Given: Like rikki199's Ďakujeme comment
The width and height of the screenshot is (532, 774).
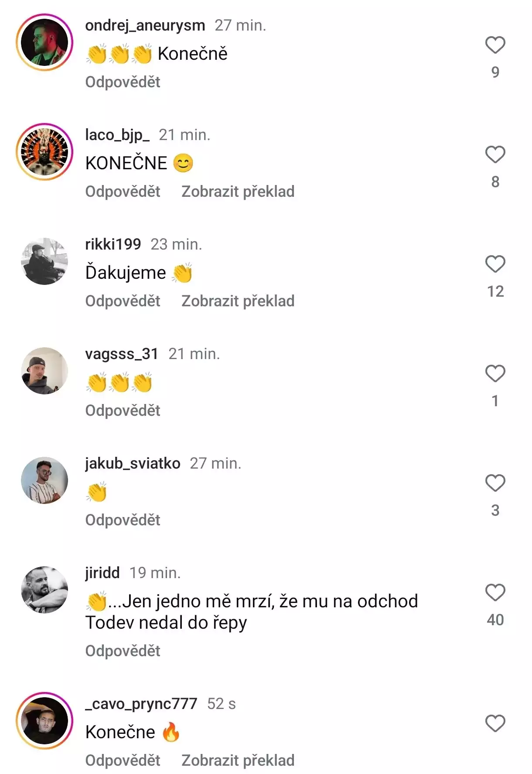Looking at the screenshot, I should pos(495,264).
